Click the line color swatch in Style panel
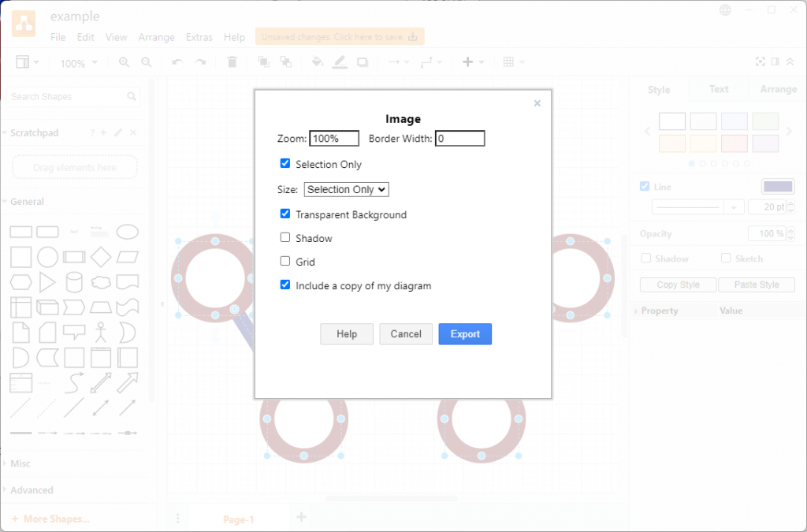This screenshot has height=532, width=807. point(778,186)
